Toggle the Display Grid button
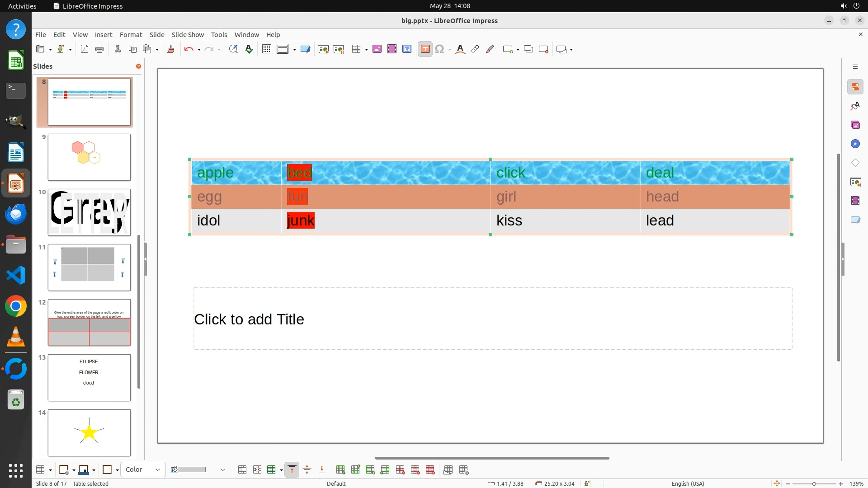 [x=267, y=49]
